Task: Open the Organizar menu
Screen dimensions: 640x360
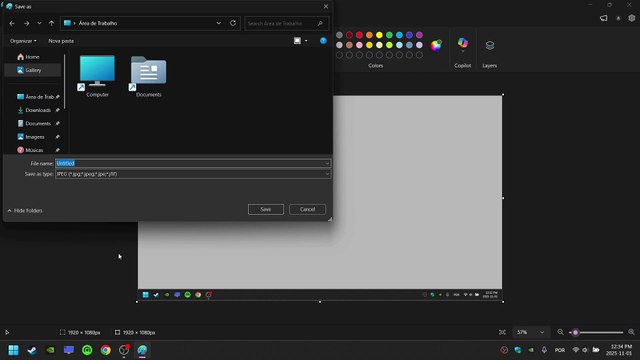Action: [x=23, y=41]
